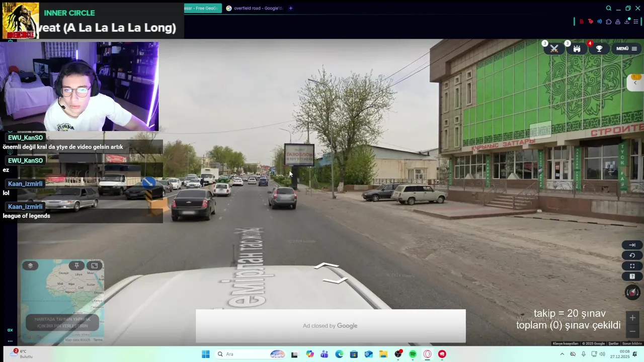This screenshot has width=644, height=362.
Task: Zoom out with the minus button
Action: 632,331
